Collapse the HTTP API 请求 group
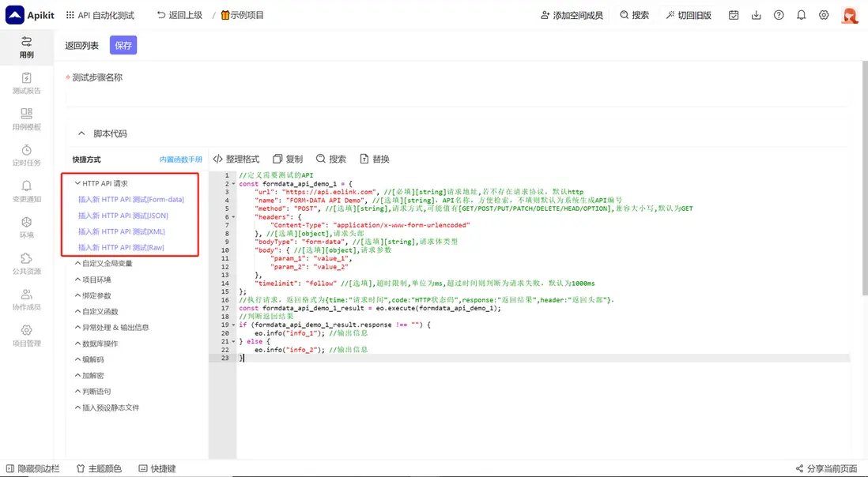868x477 pixels. click(101, 183)
